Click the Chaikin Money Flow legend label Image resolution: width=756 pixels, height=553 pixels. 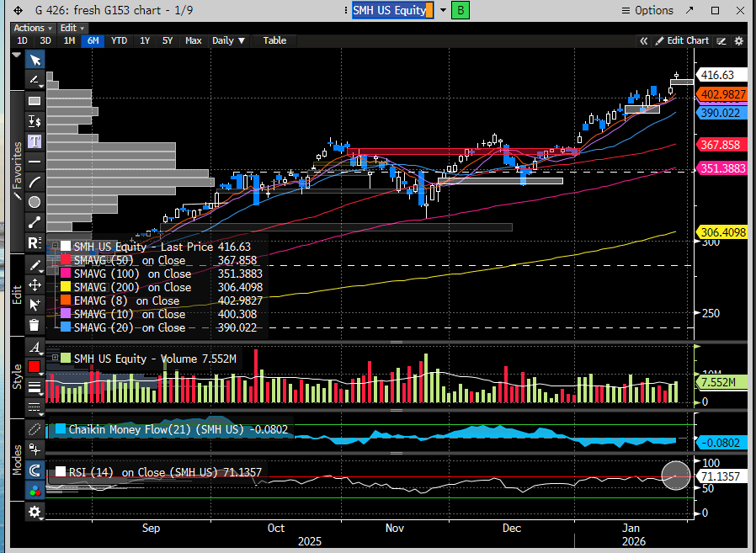pyautogui.click(x=178, y=429)
